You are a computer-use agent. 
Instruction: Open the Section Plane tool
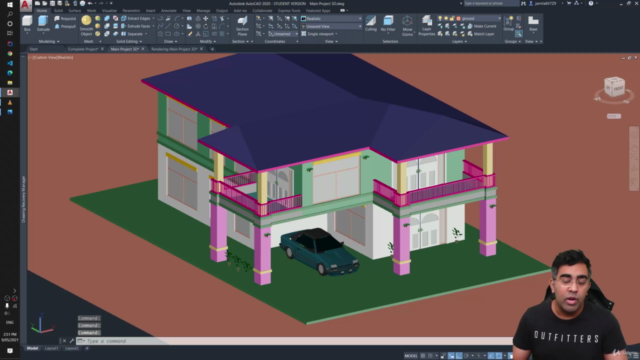242,26
